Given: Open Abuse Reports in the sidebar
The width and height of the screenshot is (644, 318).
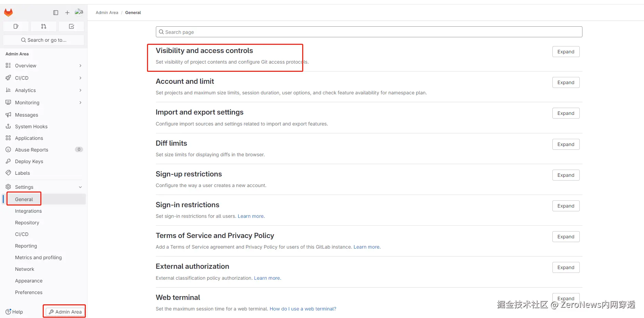Looking at the screenshot, I should (31, 150).
